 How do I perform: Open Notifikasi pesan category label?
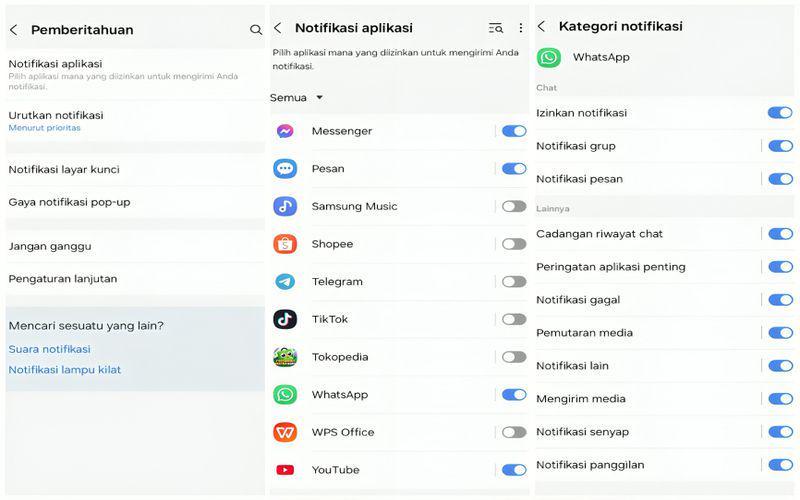(x=580, y=179)
